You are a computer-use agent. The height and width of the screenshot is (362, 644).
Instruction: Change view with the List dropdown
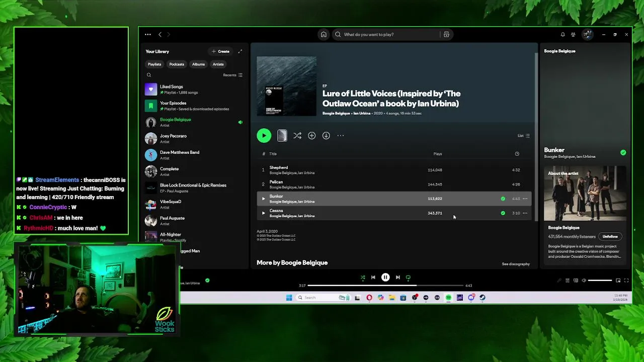(524, 135)
